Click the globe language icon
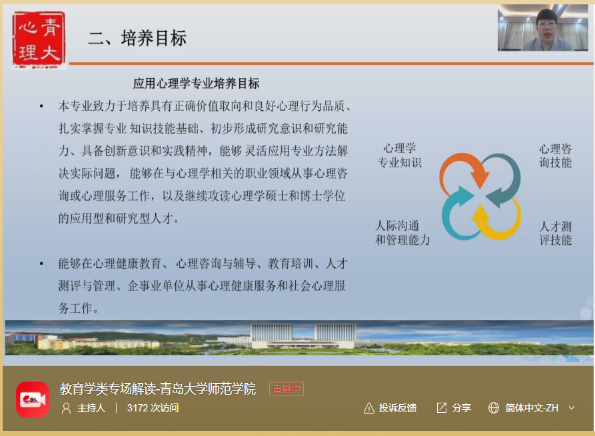The width and height of the screenshot is (595, 436). point(493,408)
